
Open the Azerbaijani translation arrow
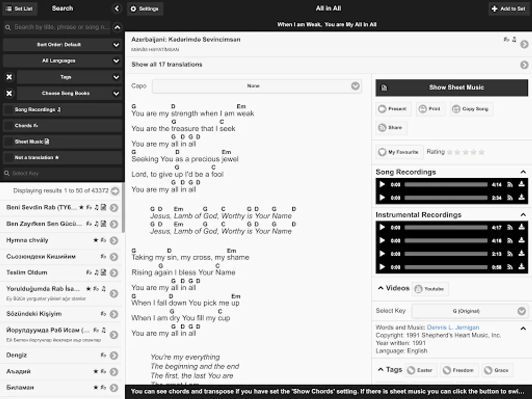tap(524, 44)
